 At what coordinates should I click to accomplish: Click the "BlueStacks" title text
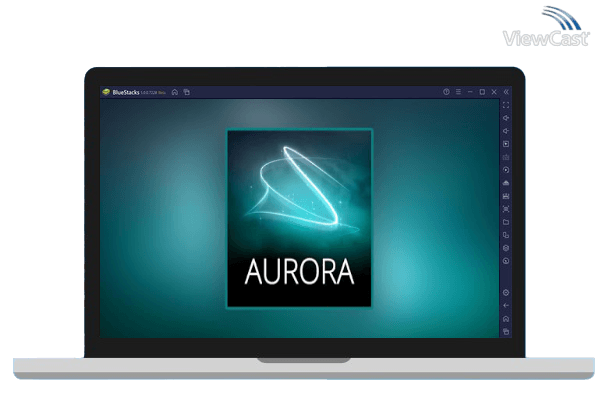(x=126, y=93)
